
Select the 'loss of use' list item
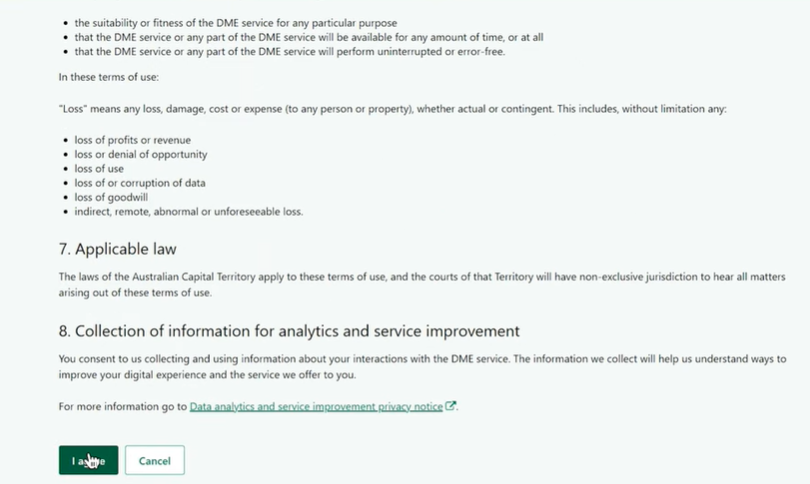pos(99,169)
